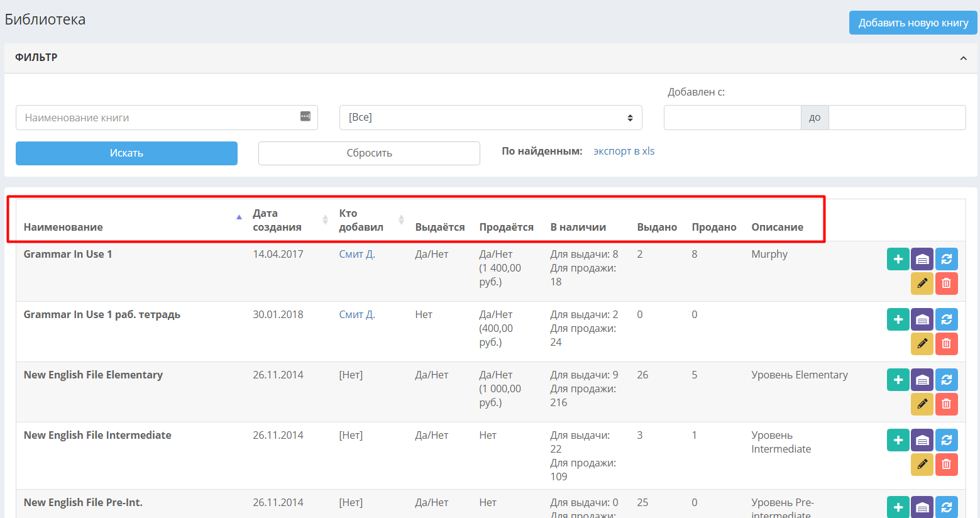Click green plus for New English File Elementary
980x518 pixels.
[x=898, y=380]
